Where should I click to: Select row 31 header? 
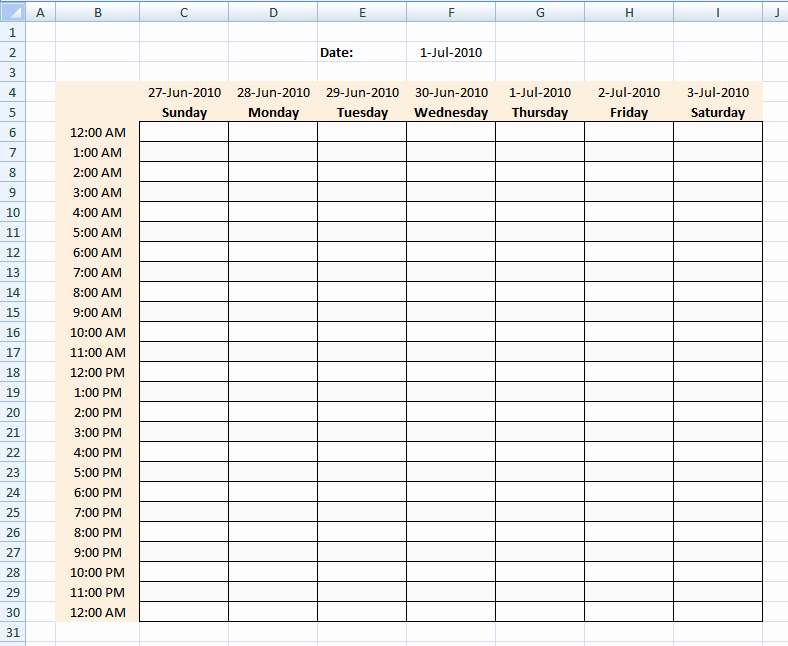(x=13, y=632)
